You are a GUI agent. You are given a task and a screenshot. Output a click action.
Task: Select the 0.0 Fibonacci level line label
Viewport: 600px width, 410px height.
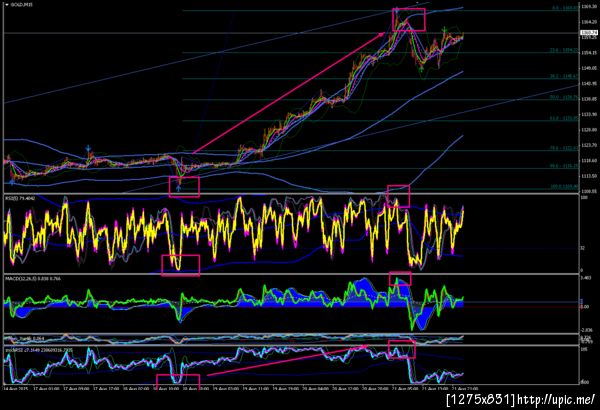point(565,8)
